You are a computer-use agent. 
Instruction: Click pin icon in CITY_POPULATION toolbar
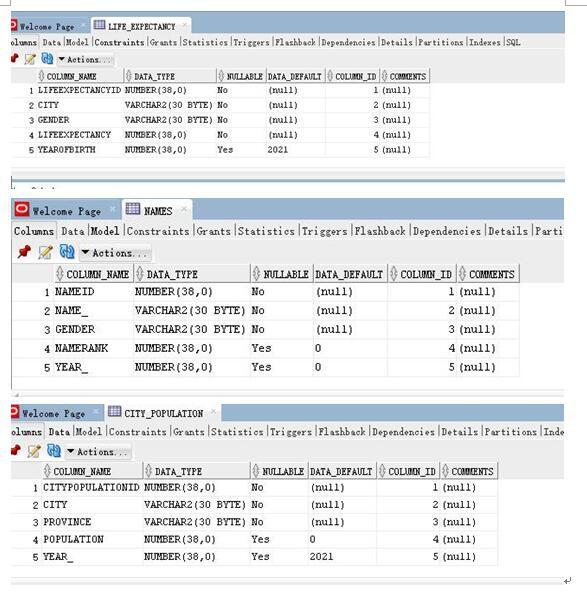pos(16,450)
